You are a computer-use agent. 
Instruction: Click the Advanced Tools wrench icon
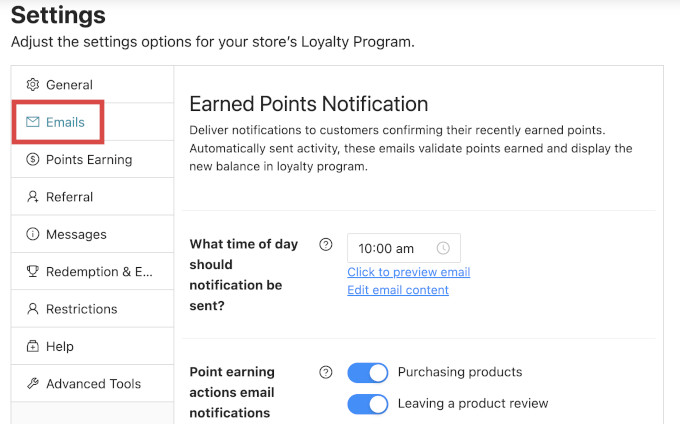(33, 384)
